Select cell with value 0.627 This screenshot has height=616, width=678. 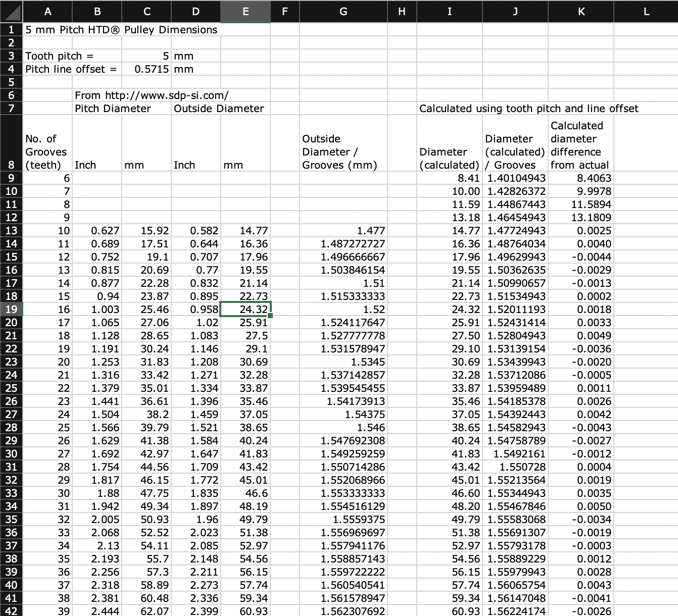click(97, 230)
